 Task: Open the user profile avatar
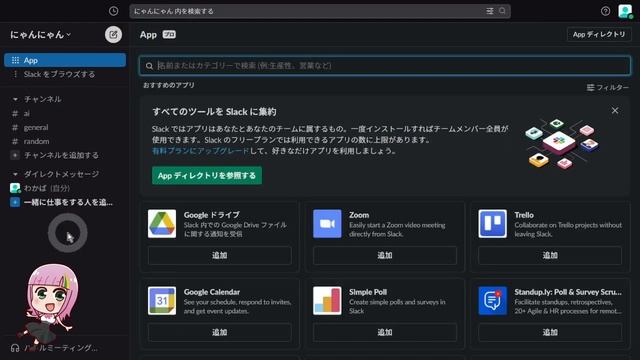[625, 11]
